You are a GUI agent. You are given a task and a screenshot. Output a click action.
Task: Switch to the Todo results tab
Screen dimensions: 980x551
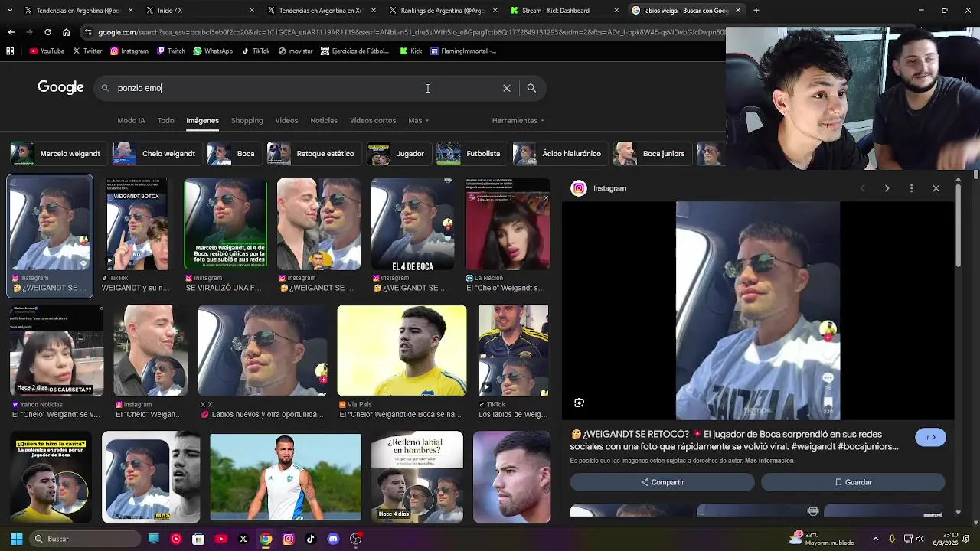pos(165,121)
